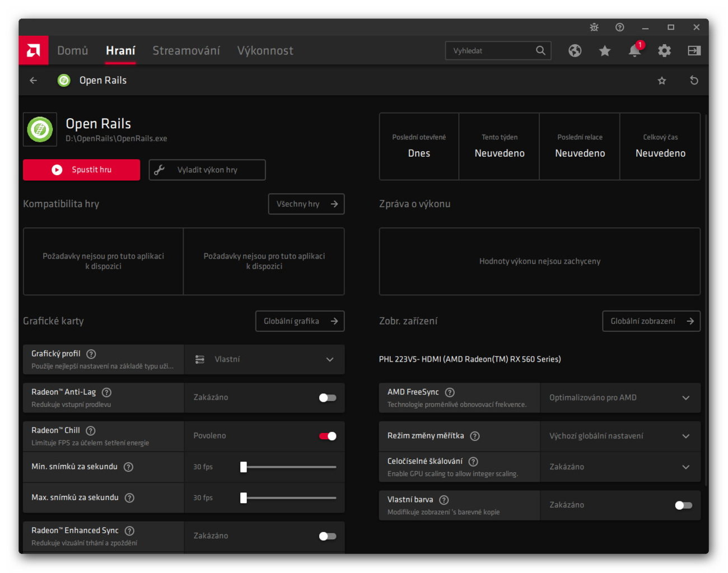
Task: Open the Streamování tab
Action: [186, 50]
